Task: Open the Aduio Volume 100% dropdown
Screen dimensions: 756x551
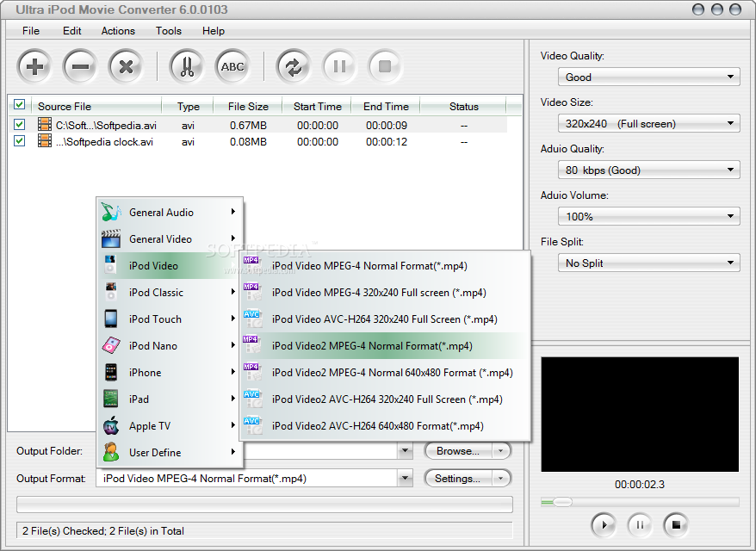Action: point(649,216)
